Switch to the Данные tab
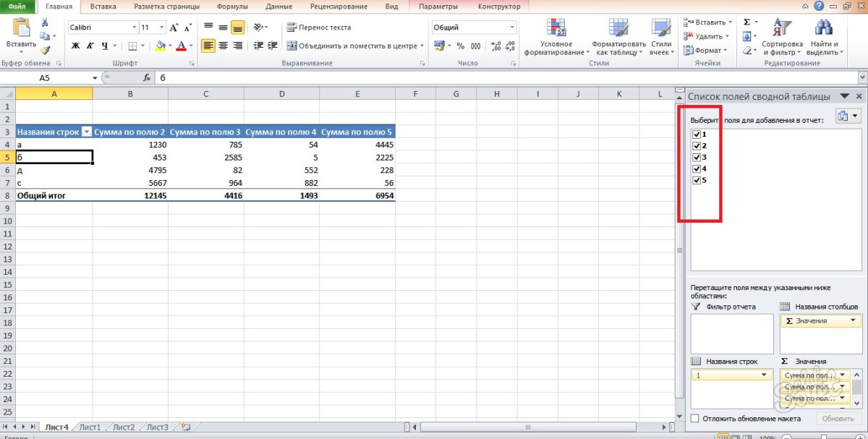 click(x=278, y=7)
